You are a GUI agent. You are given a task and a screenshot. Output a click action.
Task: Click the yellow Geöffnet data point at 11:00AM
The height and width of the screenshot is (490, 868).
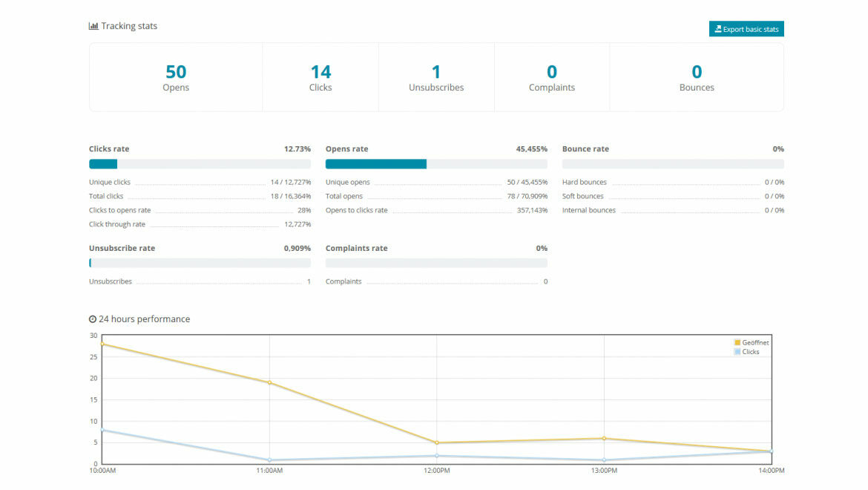coord(269,382)
